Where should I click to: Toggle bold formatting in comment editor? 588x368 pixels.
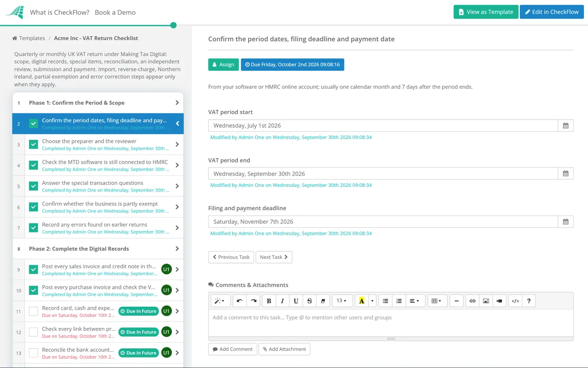pyautogui.click(x=269, y=301)
